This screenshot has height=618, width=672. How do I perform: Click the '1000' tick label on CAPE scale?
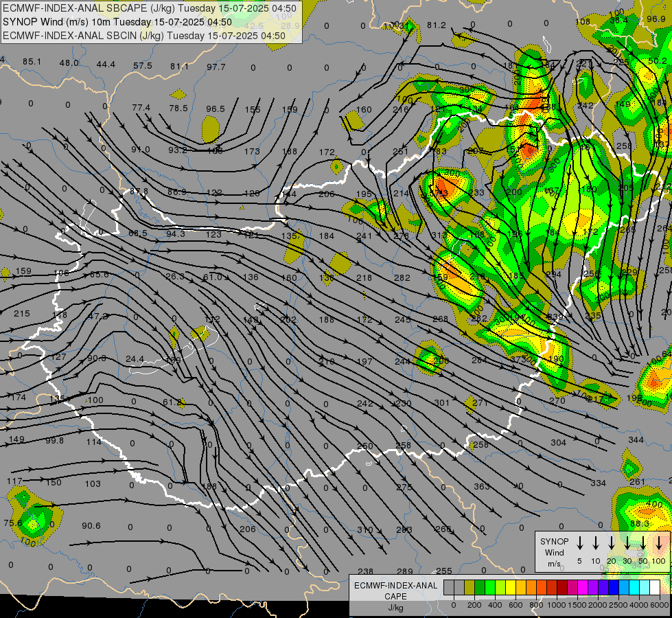click(556, 605)
